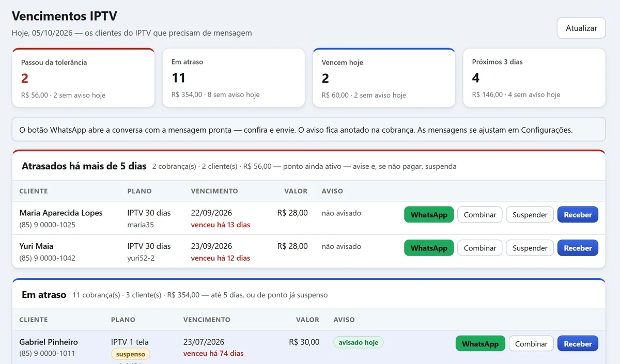Click the username maria35

[x=141, y=225]
